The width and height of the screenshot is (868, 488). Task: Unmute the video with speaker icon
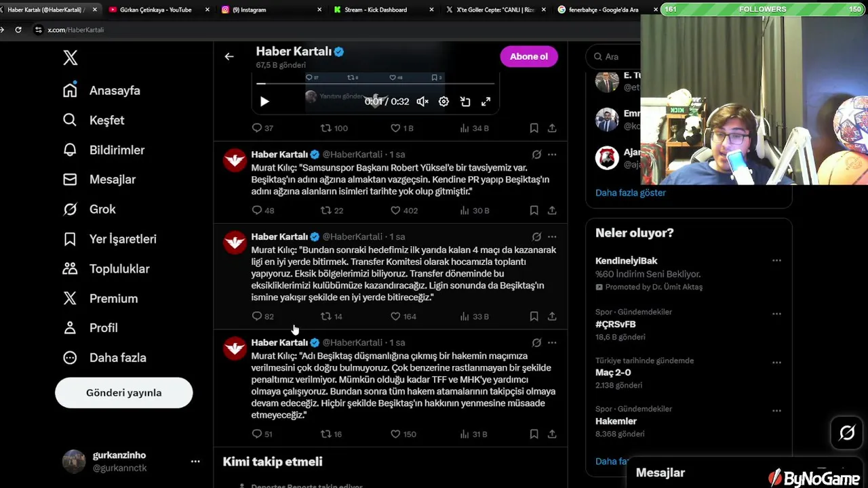[x=422, y=102]
